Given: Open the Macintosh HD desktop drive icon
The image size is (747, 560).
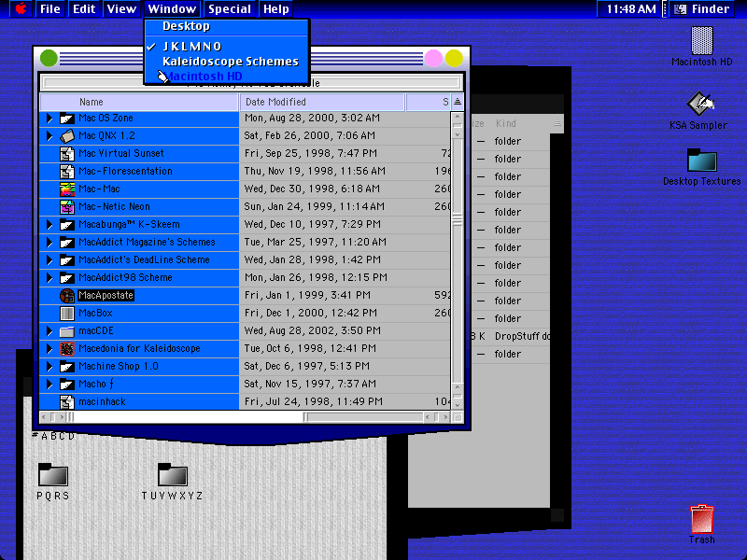Looking at the screenshot, I should coord(701,41).
